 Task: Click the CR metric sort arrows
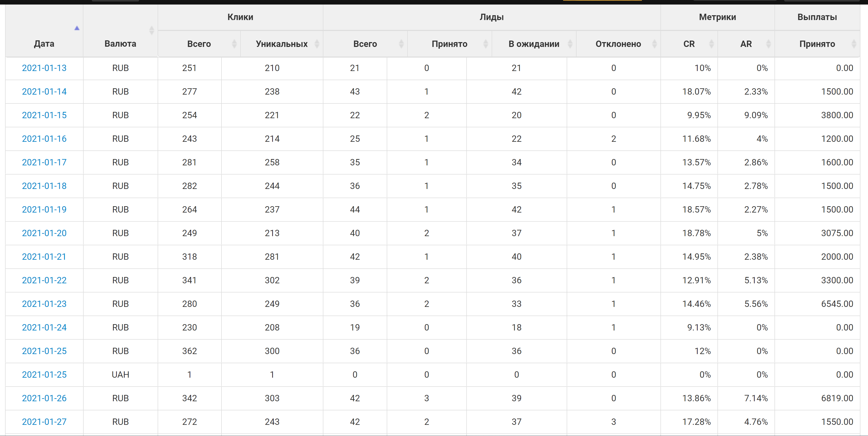(x=711, y=44)
